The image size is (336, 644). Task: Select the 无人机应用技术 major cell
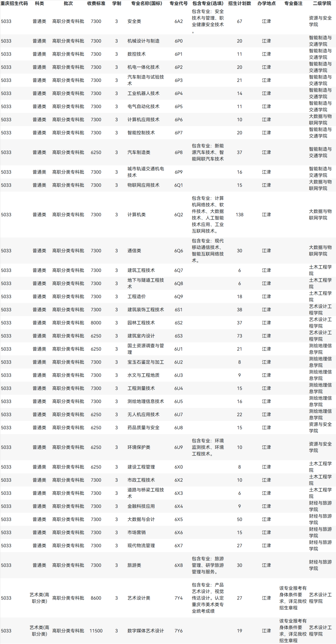pos(143,414)
